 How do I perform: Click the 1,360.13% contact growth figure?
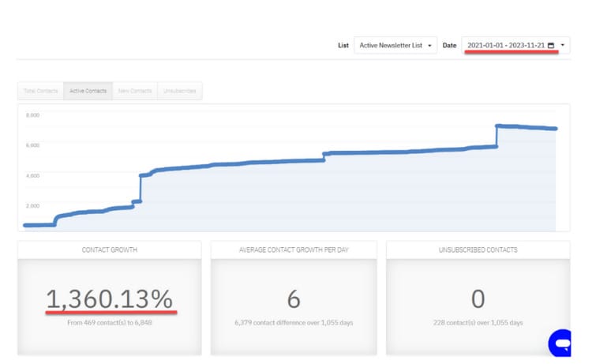[x=110, y=299]
